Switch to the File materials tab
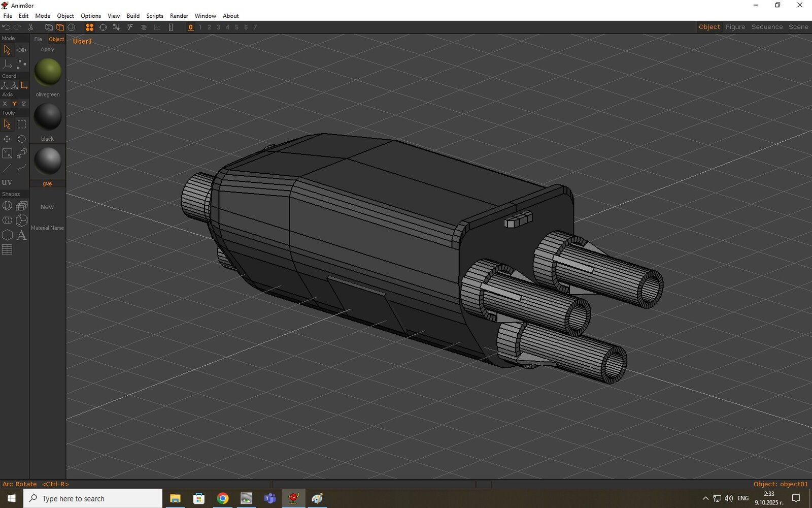 coord(38,39)
